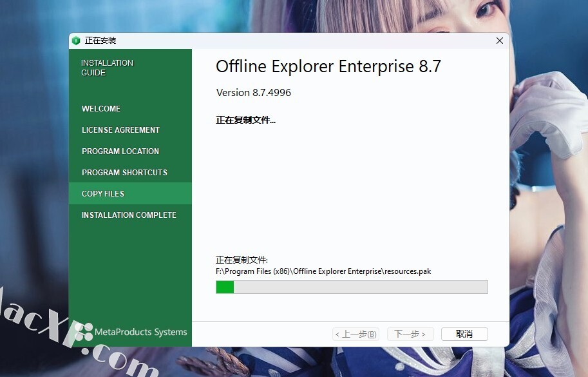588x377 pixels.
Task: Click the 正在复制文件: label above file path
Action: (x=242, y=260)
